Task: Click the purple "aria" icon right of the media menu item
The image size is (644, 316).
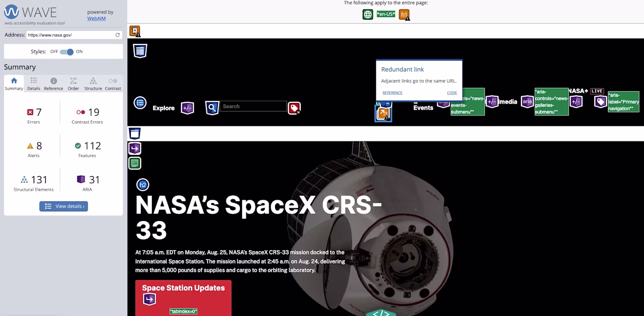Action: pos(527,102)
